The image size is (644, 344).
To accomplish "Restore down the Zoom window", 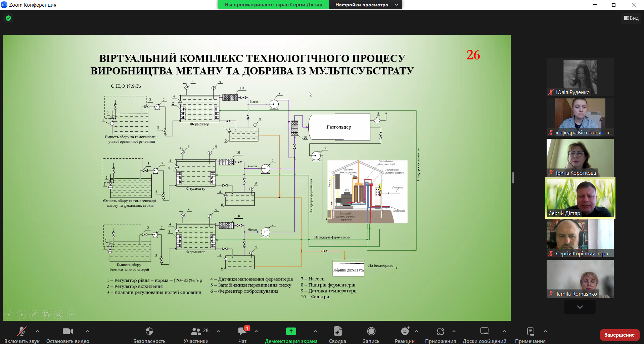I will click(x=614, y=5).
